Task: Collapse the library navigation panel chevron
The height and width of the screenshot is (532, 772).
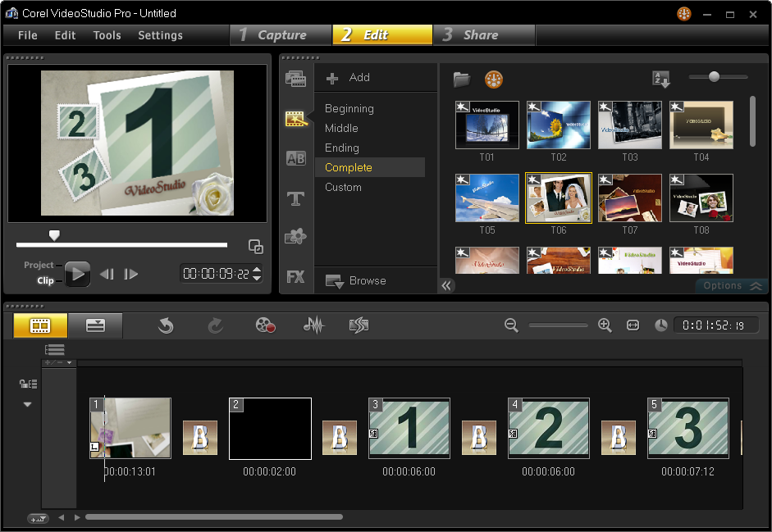Action: [x=446, y=285]
